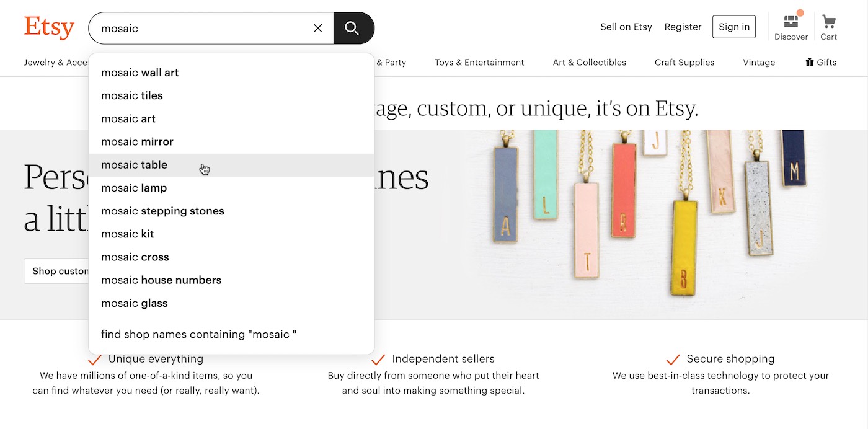Find shop names containing "mosaic"
This screenshot has width=868, height=429.
(x=198, y=334)
